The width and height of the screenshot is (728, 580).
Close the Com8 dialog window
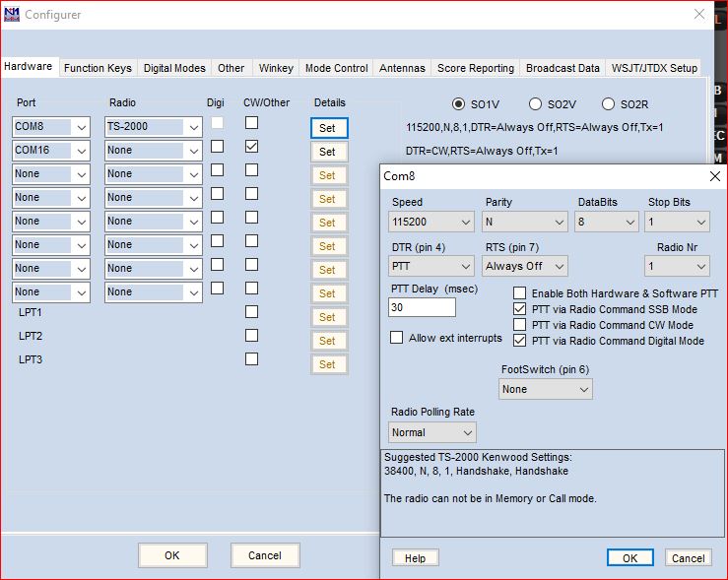pyautogui.click(x=715, y=176)
